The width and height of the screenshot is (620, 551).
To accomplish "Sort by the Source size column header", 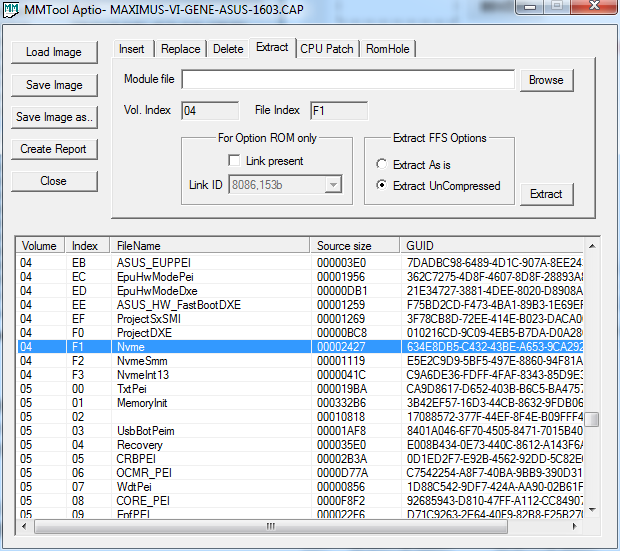I will [355, 246].
